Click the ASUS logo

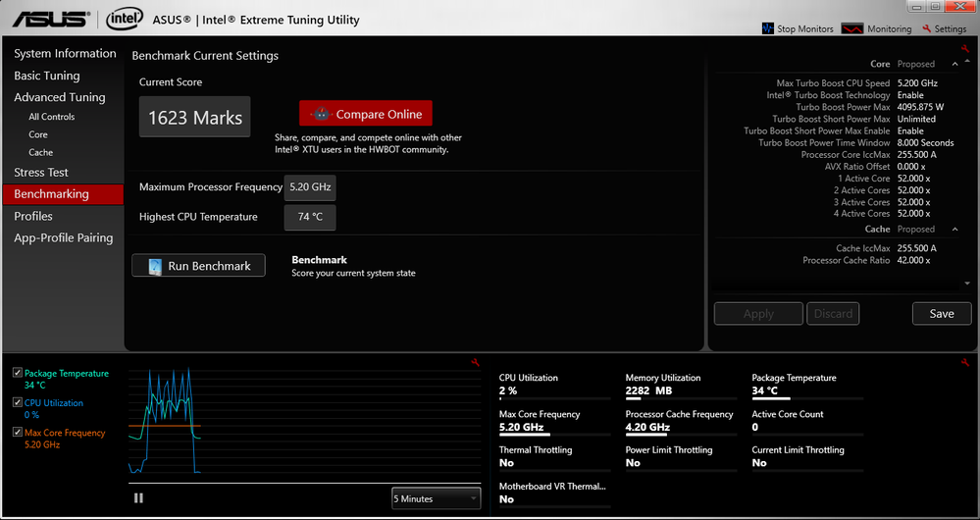pos(51,19)
